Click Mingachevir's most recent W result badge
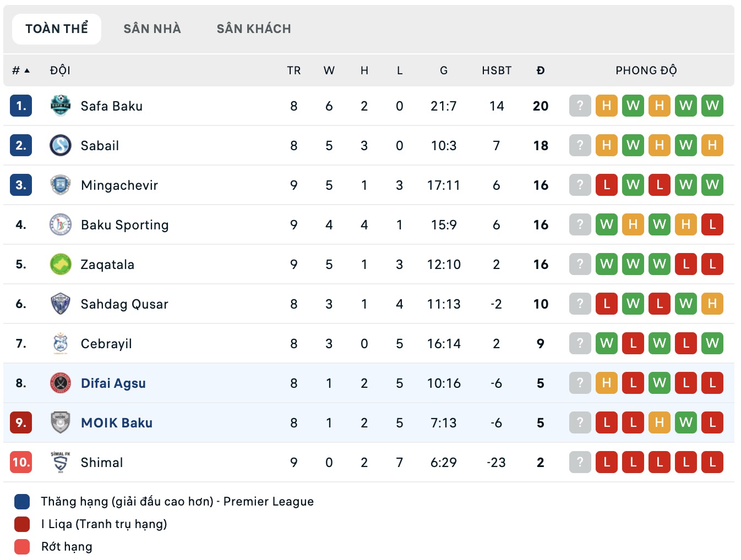 (712, 185)
